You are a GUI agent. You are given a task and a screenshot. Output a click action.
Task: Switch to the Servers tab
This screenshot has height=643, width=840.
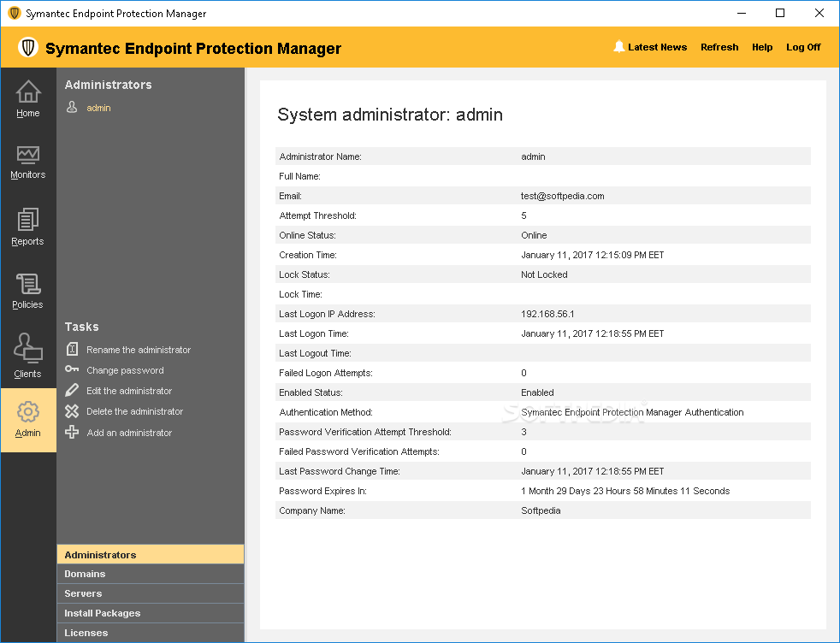pyautogui.click(x=83, y=593)
